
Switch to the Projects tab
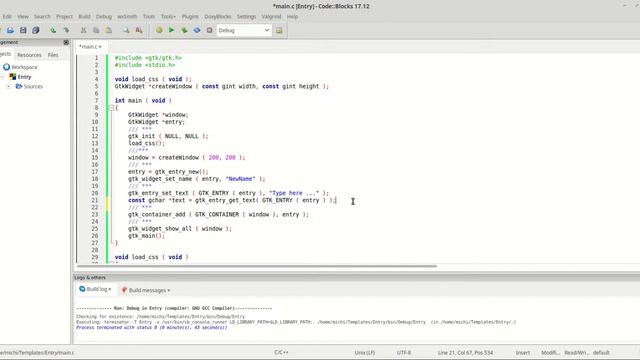6,54
